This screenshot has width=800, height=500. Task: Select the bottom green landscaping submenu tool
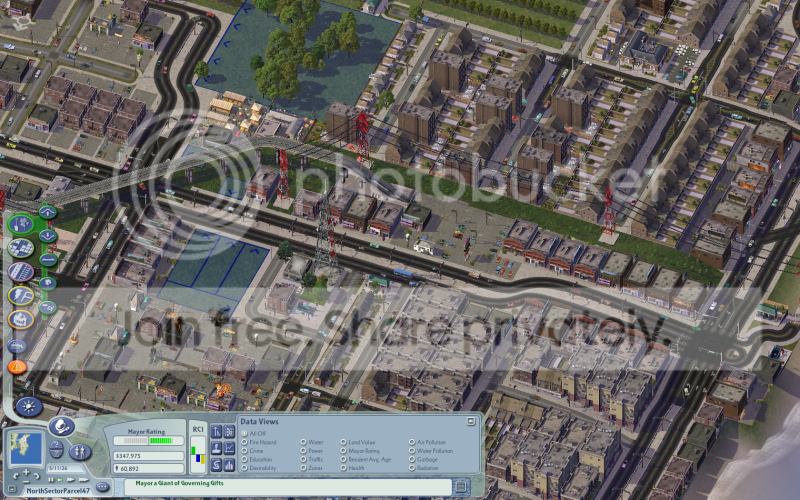(47, 307)
